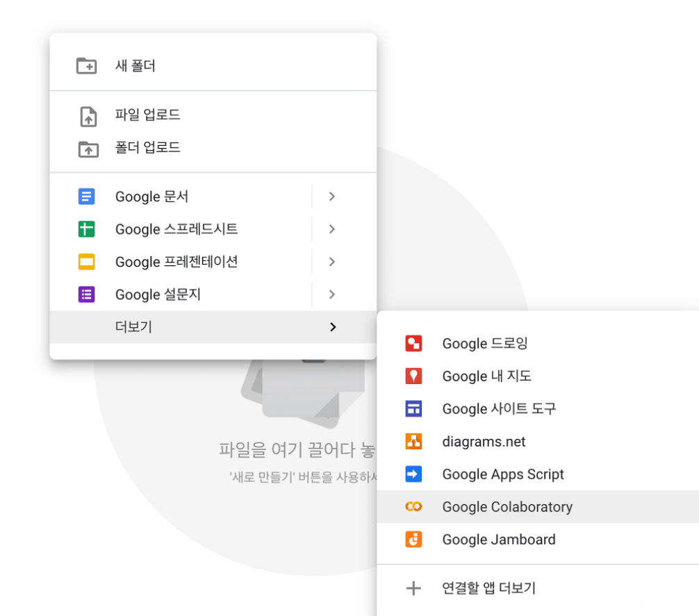Open Google Colaboratory from the submenu
Viewport: 699px width, 616px height.
[538, 506]
